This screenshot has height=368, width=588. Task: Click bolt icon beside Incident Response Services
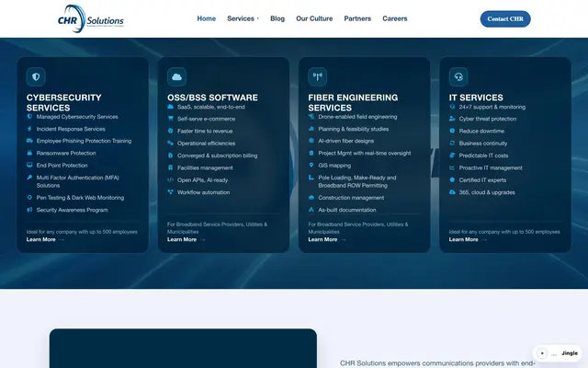tap(29, 129)
